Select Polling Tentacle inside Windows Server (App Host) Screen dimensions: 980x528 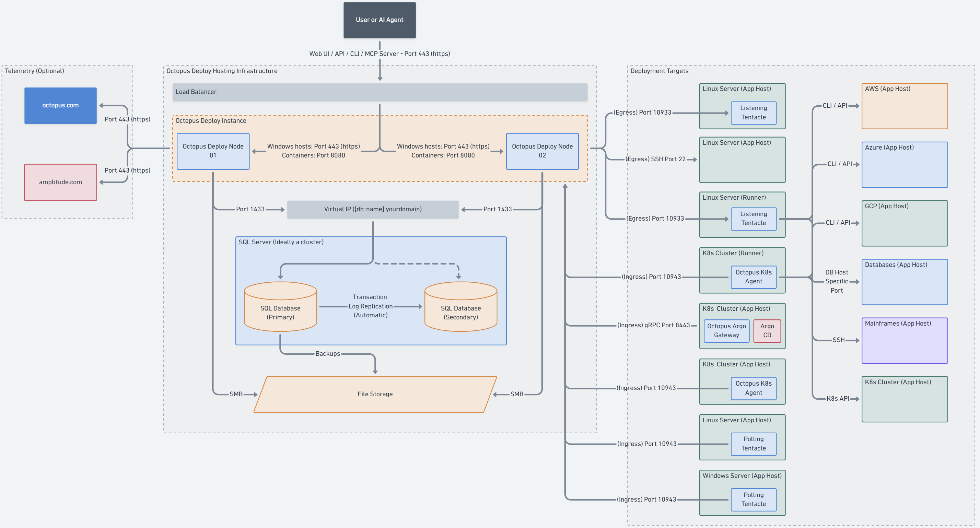pos(753,500)
